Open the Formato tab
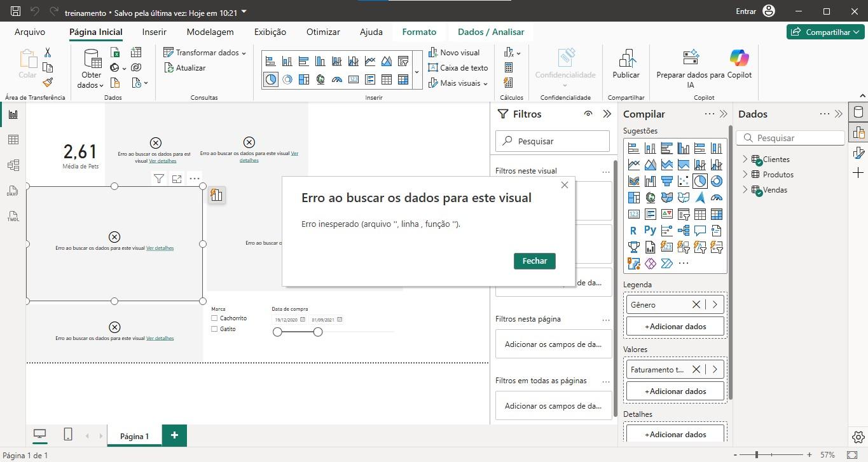The height and width of the screenshot is (462, 868). [419, 32]
